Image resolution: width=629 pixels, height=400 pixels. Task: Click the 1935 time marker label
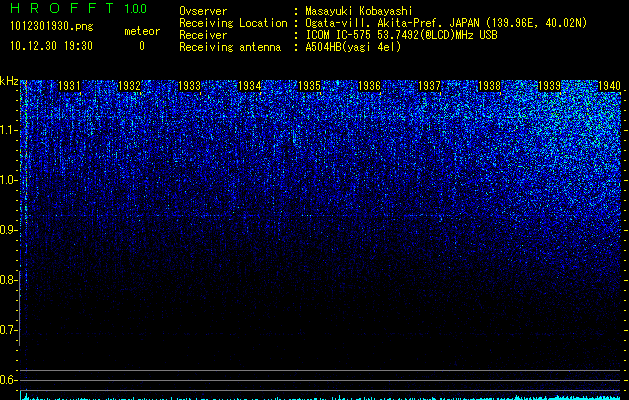309,86
